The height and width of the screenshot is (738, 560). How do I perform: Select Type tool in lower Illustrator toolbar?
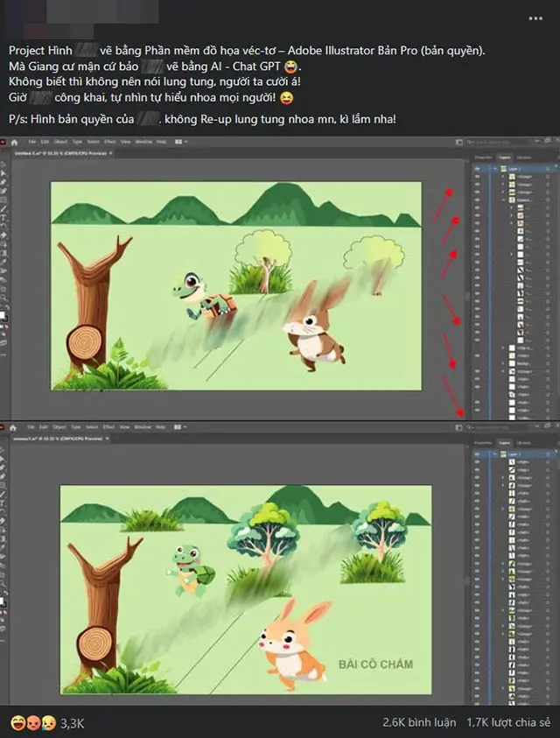pyautogui.click(x=3, y=503)
